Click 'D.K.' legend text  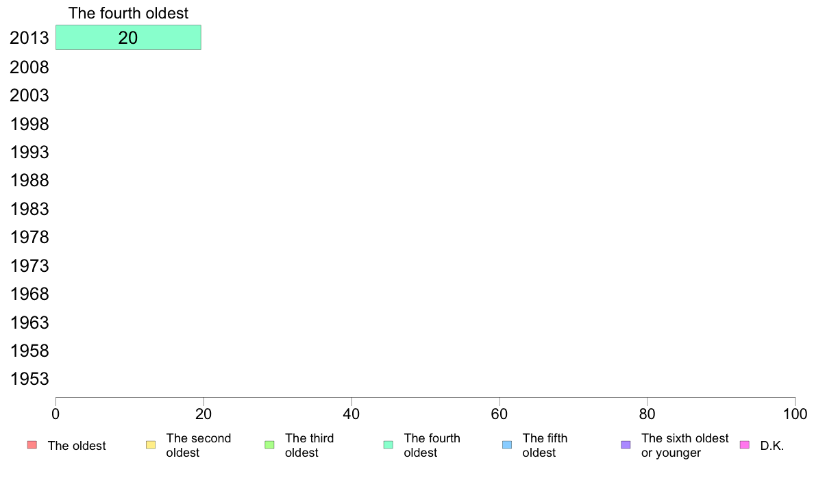click(772, 446)
